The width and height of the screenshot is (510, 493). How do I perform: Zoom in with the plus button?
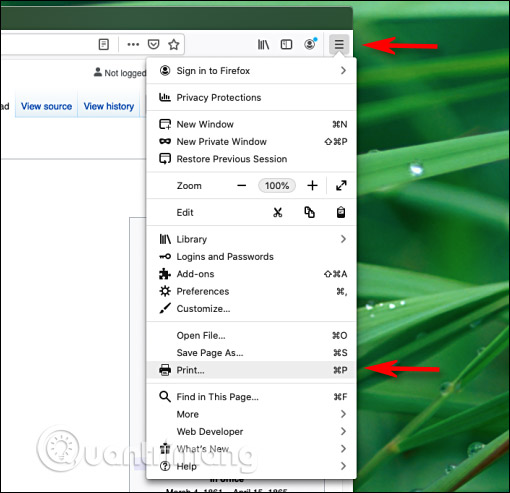312,185
